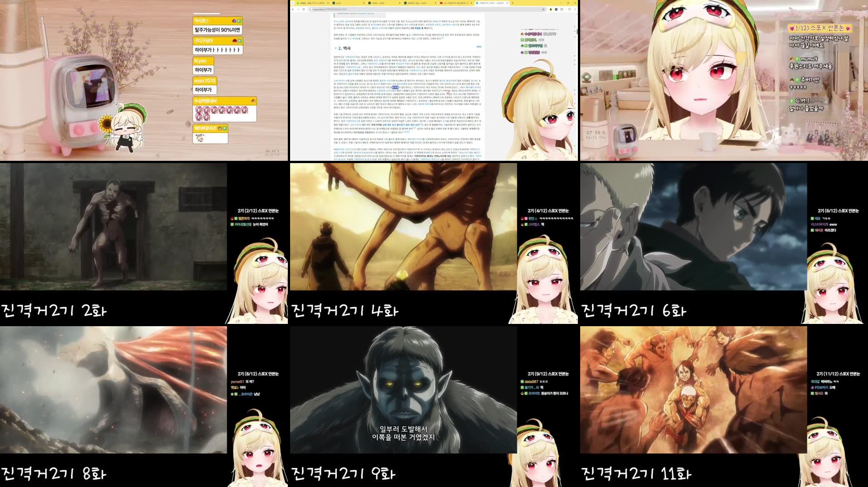Screen dimensions: 868x487
Task: Click the caption '진격거2기 11화'
Action: (x=636, y=474)
